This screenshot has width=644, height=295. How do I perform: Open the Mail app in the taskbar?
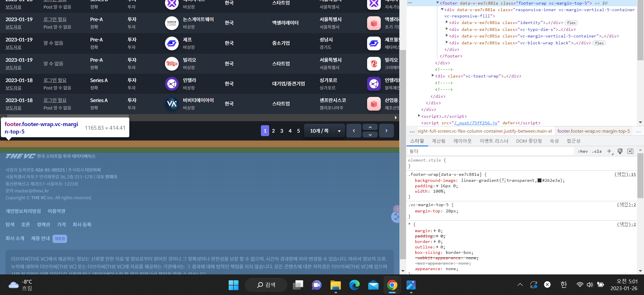click(373, 285)
